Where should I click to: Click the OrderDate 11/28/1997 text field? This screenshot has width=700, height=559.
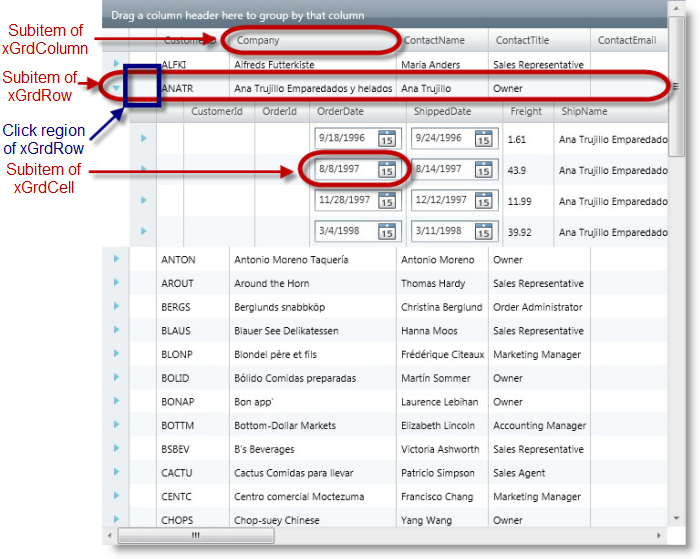pos(344,201)
